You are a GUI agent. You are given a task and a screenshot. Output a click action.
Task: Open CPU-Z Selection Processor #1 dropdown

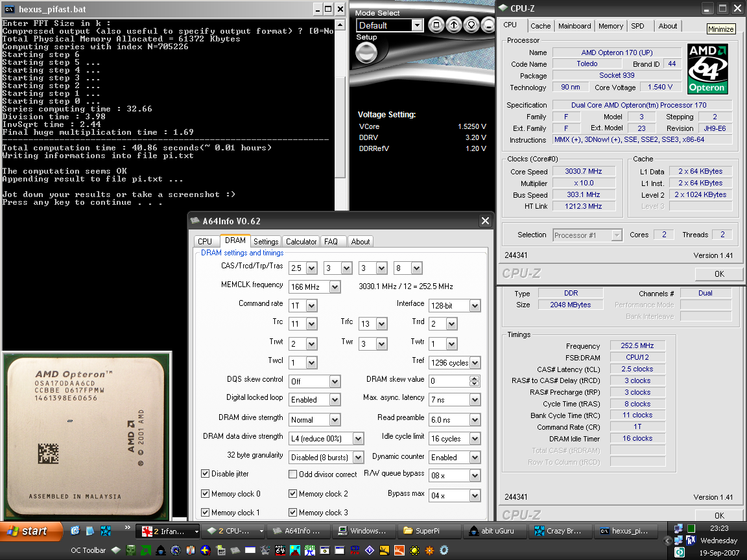point(587,235)
